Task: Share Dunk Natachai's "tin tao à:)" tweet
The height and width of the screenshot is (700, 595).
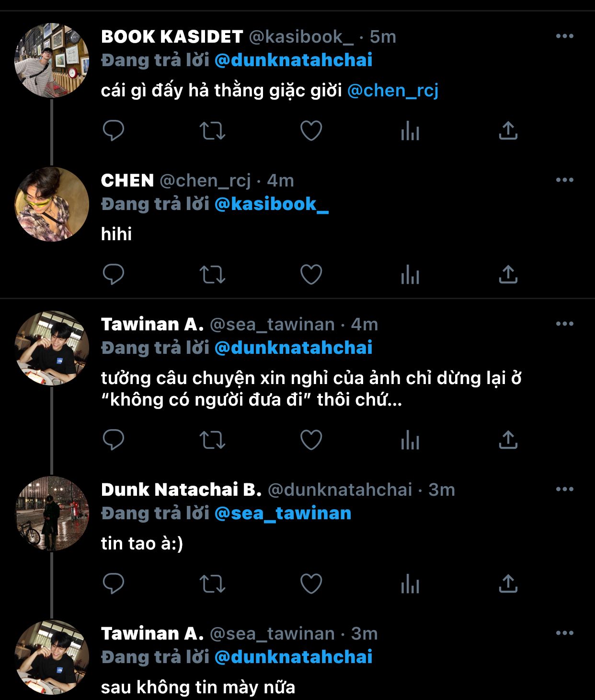Action: [508, 583]
